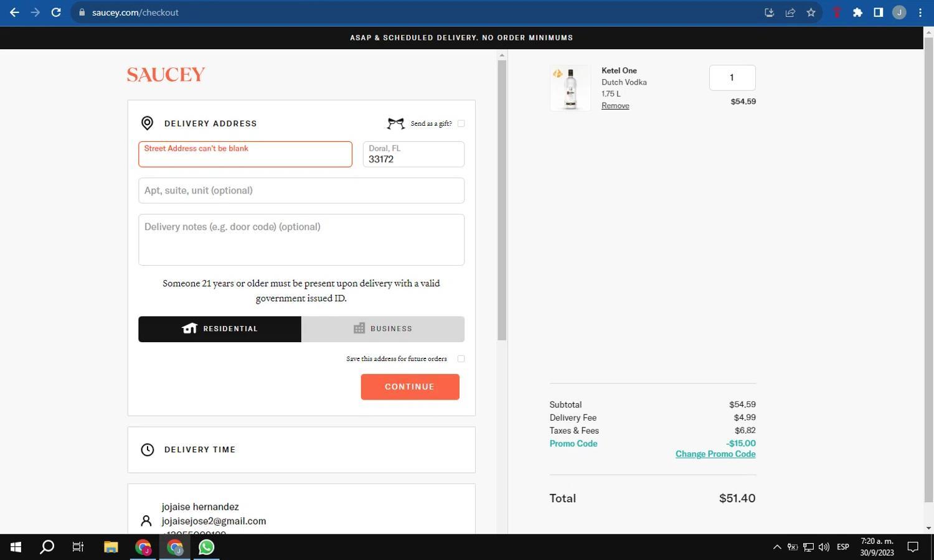Click the SAUCEY logo
Image resolution: width=934 pixels, height=560 pixels.
pyautogui.click(x=166, y=75)
